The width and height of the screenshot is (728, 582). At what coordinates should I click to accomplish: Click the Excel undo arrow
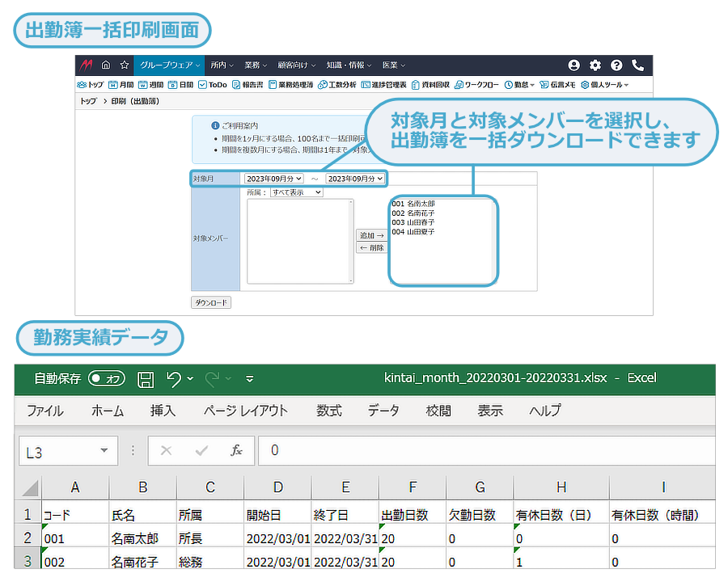(x=173, y=378)
